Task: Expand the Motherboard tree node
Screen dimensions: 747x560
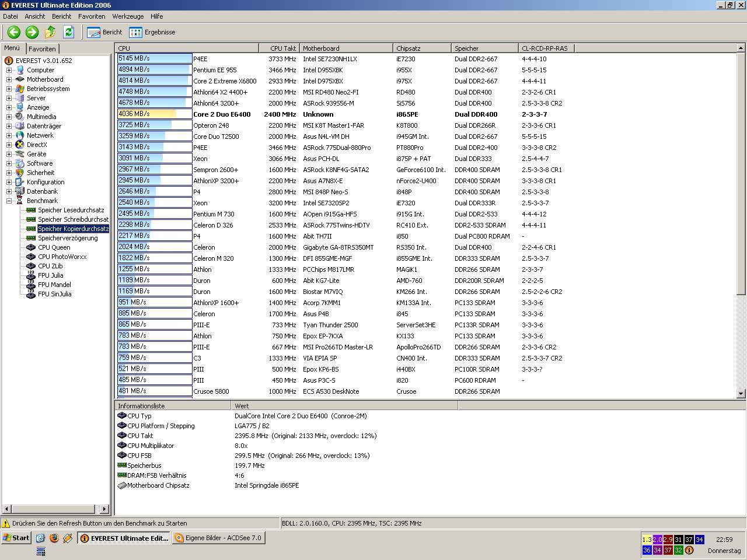Action: [x=9, y=79]
